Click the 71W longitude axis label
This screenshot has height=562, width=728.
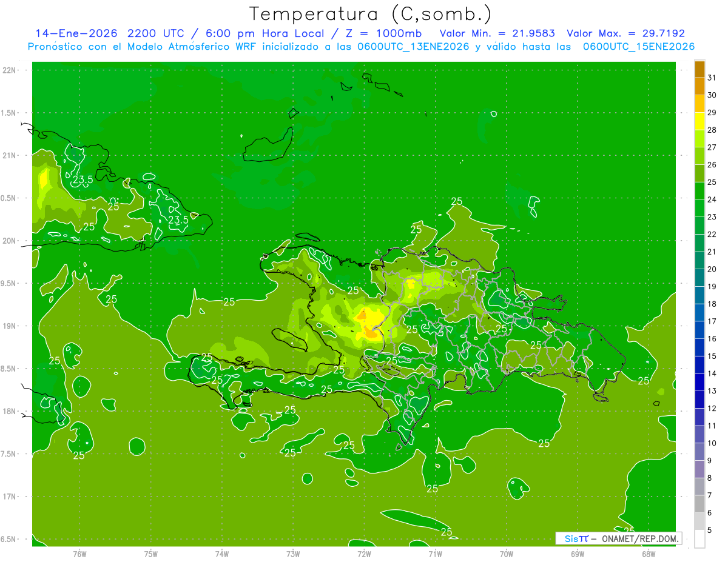435,554
